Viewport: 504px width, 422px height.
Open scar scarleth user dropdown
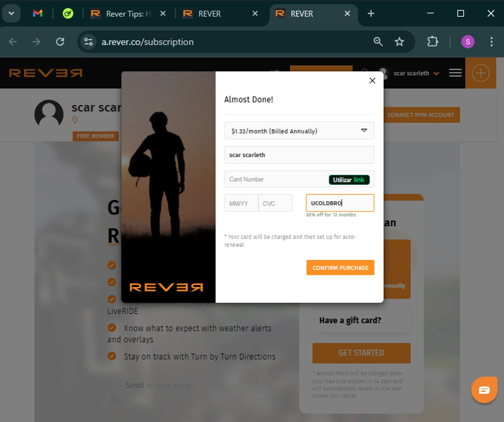pos(416,73)
